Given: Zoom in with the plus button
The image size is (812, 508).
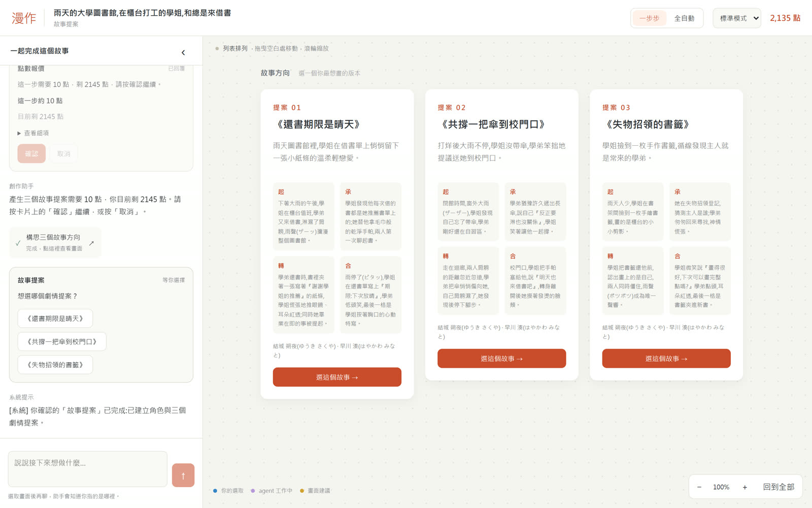Looking at the screenshot, I should tap(745, 487).
